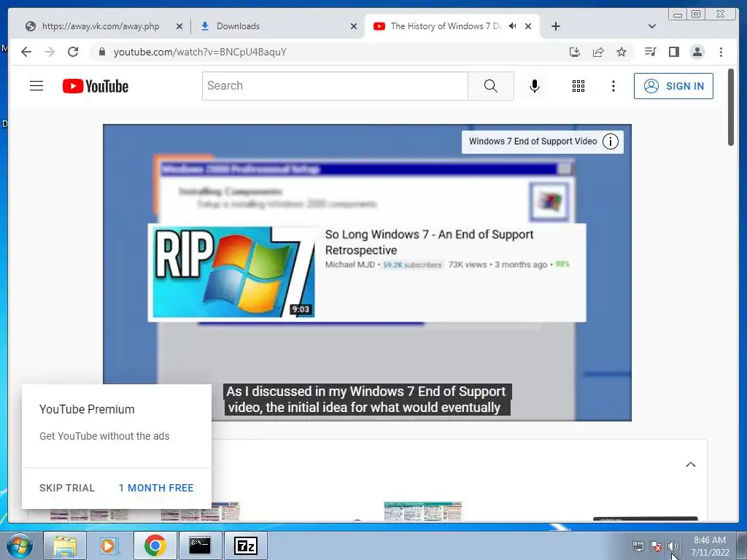Select the youtube.com URL in the address bar
The image size is (747, 560).
pyautogui.click(x=200, y=52)
